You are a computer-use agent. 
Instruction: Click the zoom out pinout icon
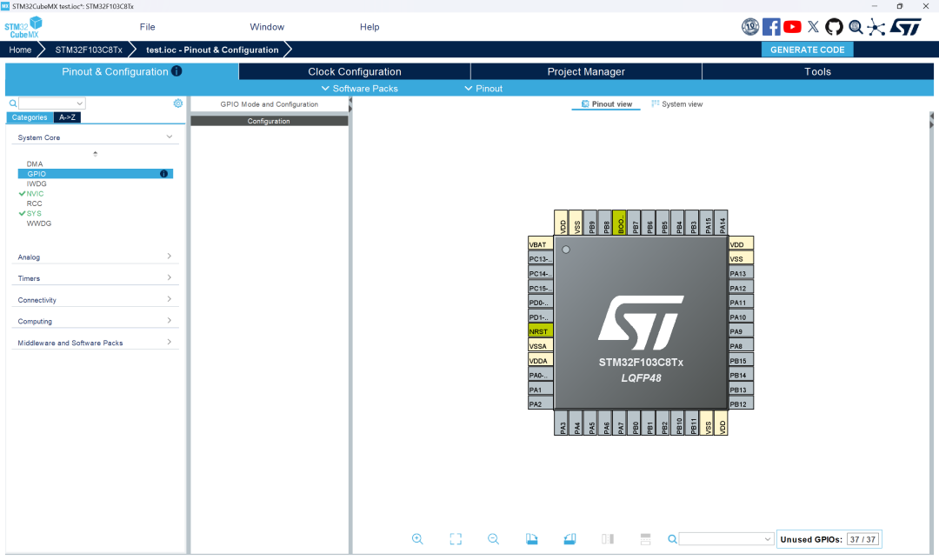tap(494, 539)
